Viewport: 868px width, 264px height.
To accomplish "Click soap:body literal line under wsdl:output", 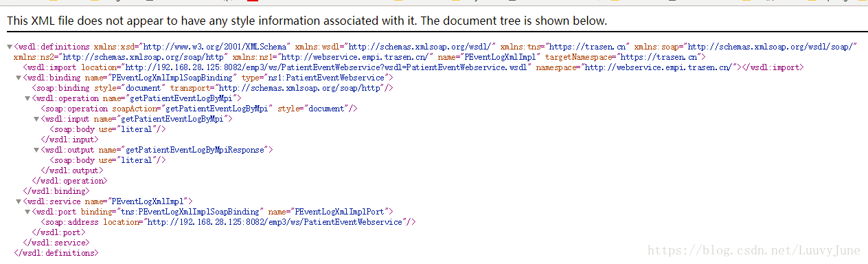I will (108, 160).
